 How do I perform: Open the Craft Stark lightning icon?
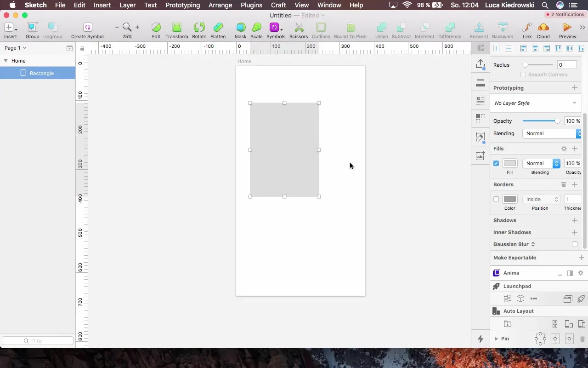click(481, 339)
